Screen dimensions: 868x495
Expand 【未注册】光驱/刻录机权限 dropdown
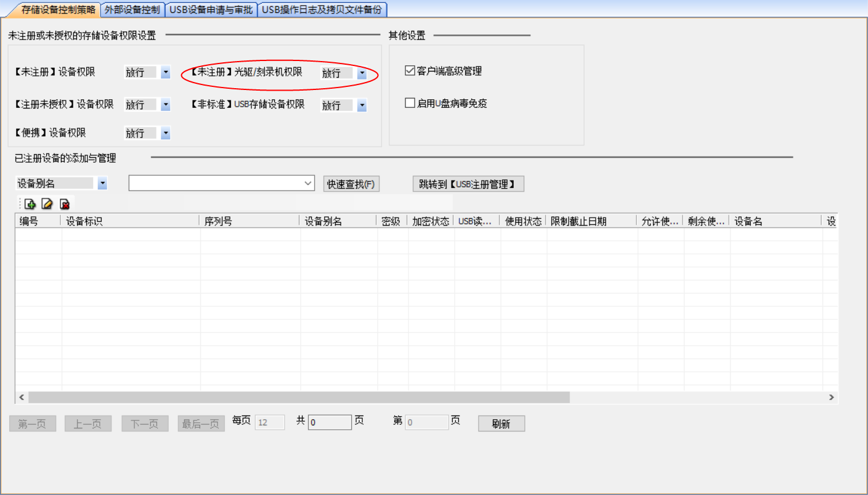click(362, 73)
